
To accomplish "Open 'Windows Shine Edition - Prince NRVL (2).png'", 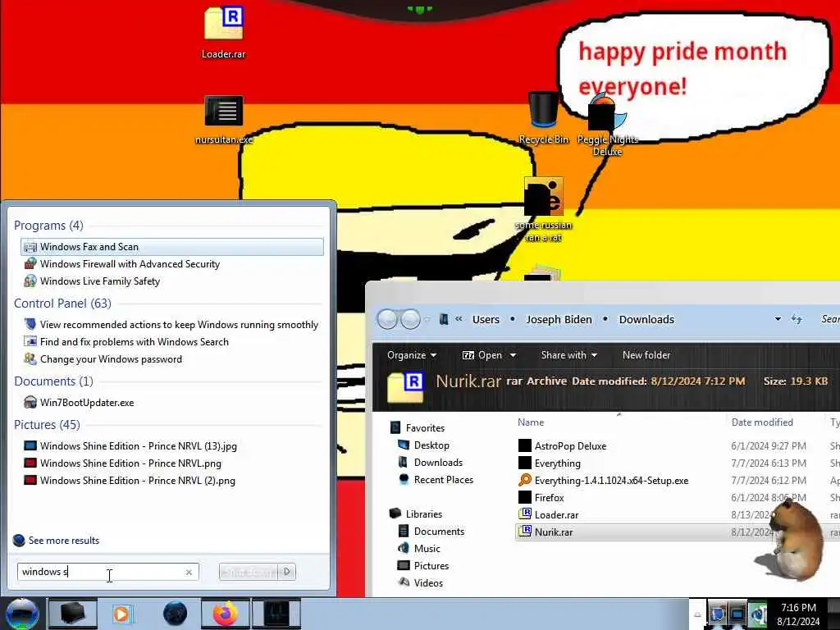I will tap(172, 481).
